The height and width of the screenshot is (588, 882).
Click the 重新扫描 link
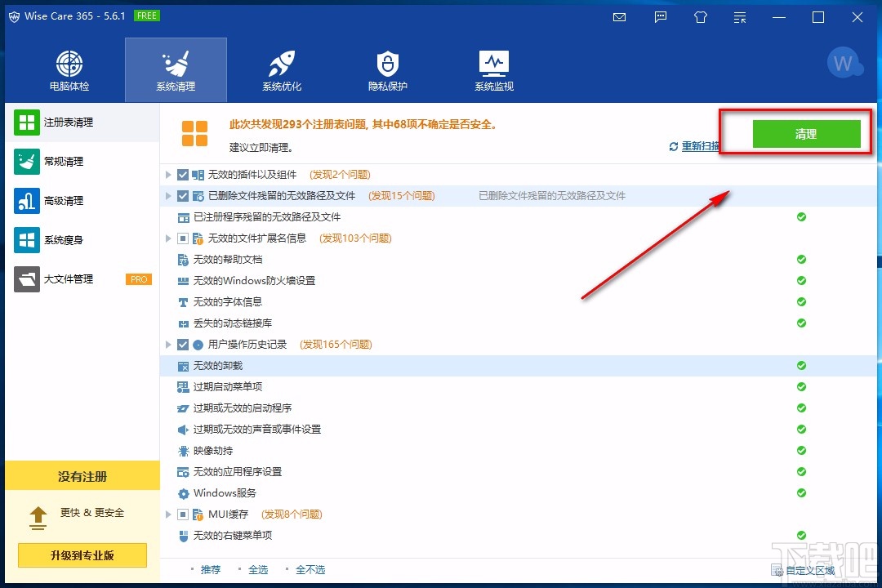coord(701,146)
